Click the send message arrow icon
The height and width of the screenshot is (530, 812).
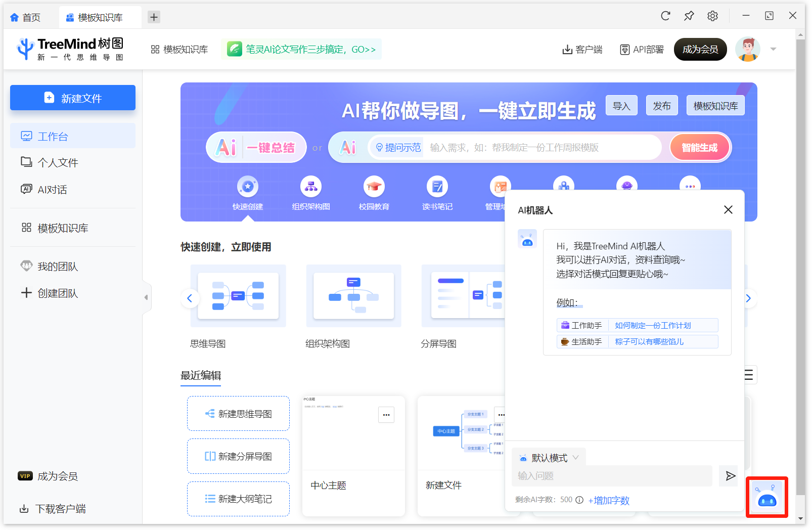pyautogui.click(x=730, y=476)
